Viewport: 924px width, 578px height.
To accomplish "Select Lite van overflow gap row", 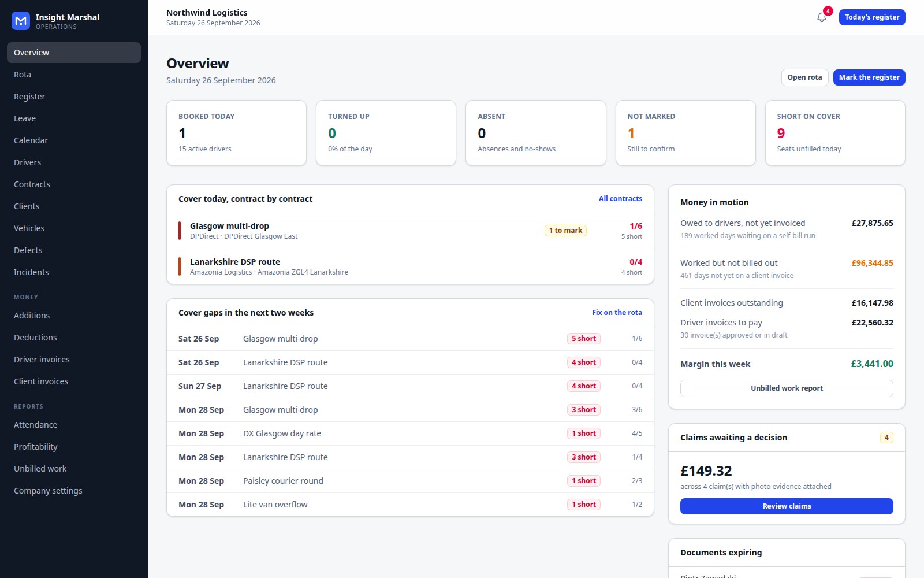I will (410, 505).
